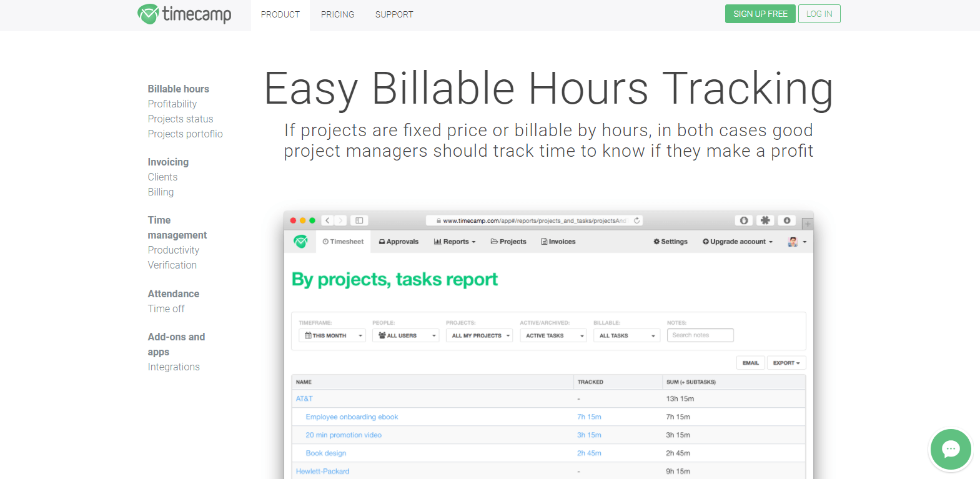This screenshot has width=980, height=479.
Task: Toggle sidebar icon in embedded browser toolbar
Action: [359, 220]
